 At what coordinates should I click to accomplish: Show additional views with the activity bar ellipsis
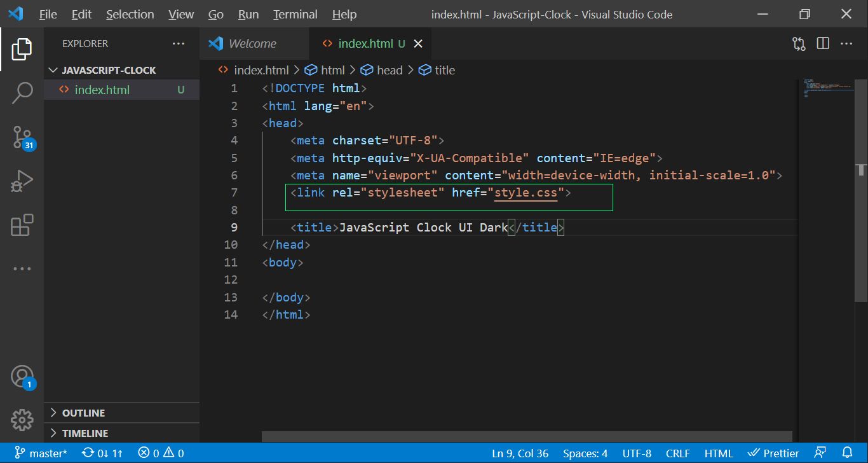[22, 268]
